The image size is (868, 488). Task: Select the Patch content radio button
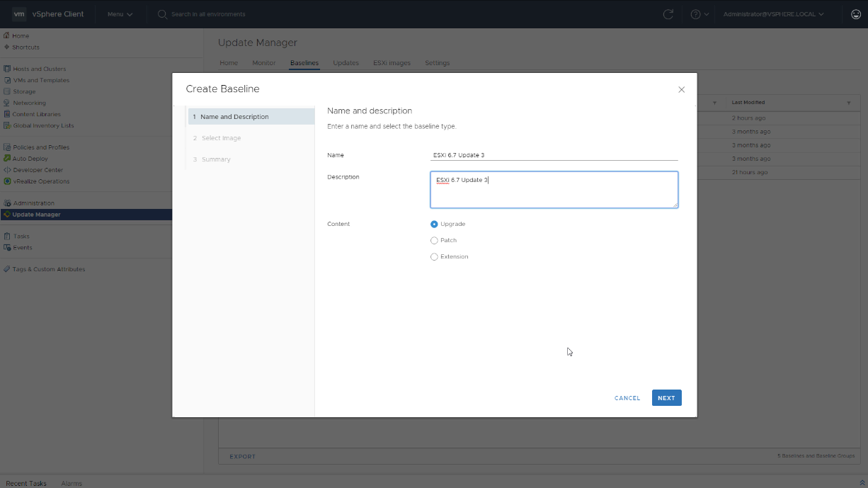point(434,240)
